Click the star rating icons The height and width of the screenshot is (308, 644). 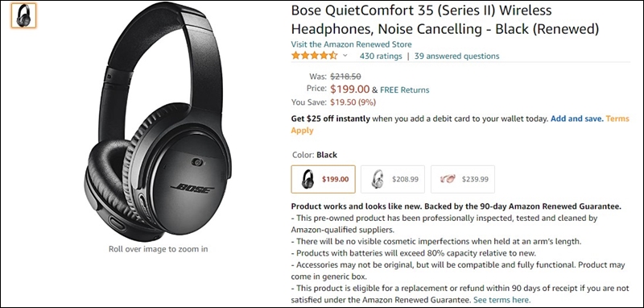(315, 56)
